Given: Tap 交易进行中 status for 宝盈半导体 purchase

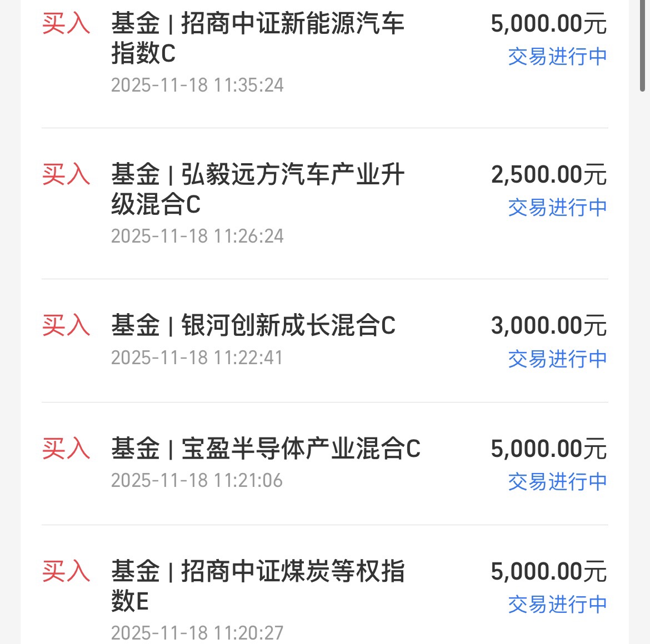Looking at the screenshot, I should (558, 482).
